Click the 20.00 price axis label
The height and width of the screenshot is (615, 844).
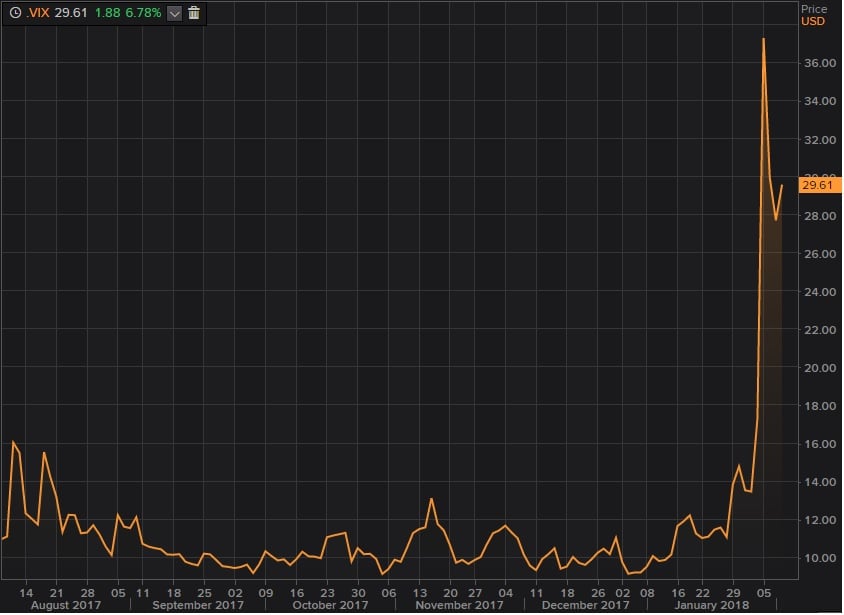click(820, 368)
